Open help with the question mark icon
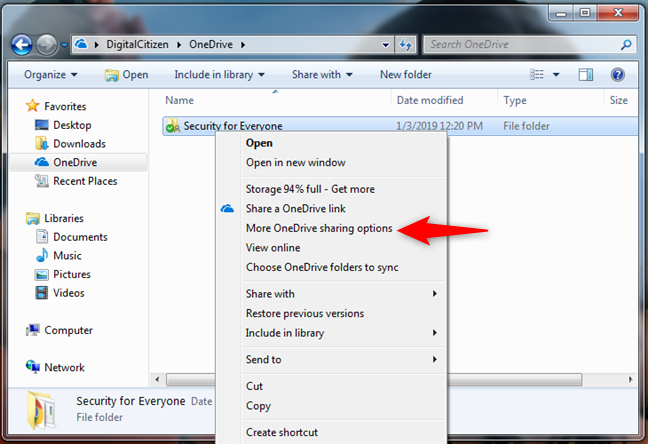The image size is (648, 444). [x=617, y=75]
